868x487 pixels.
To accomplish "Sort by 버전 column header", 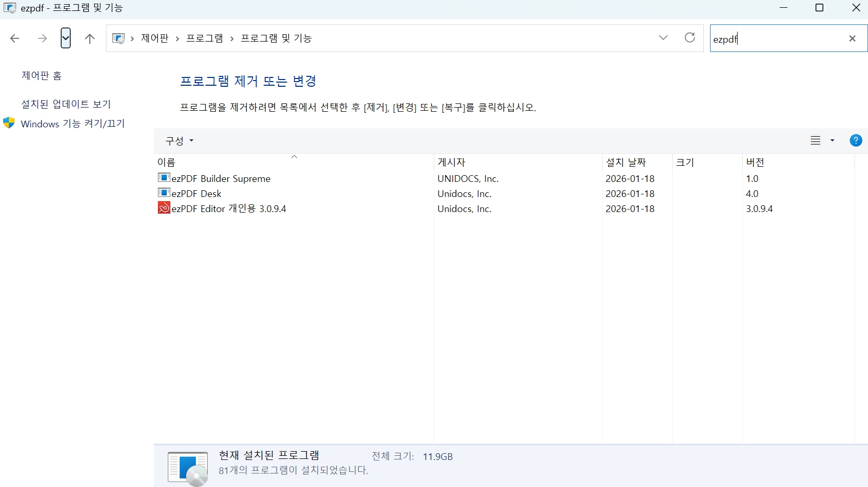I will pyautogui.click(x=798, y=162).
